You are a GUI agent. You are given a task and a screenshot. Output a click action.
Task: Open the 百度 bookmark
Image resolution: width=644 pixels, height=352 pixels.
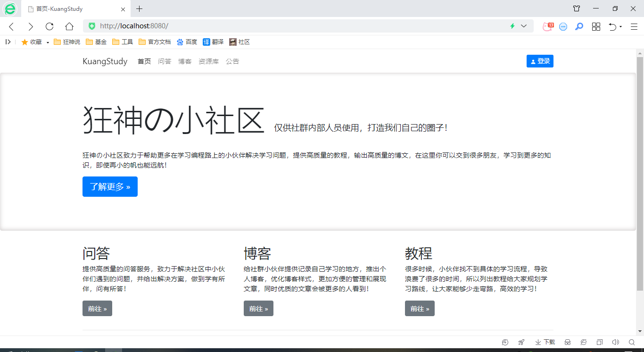(187, 42)
